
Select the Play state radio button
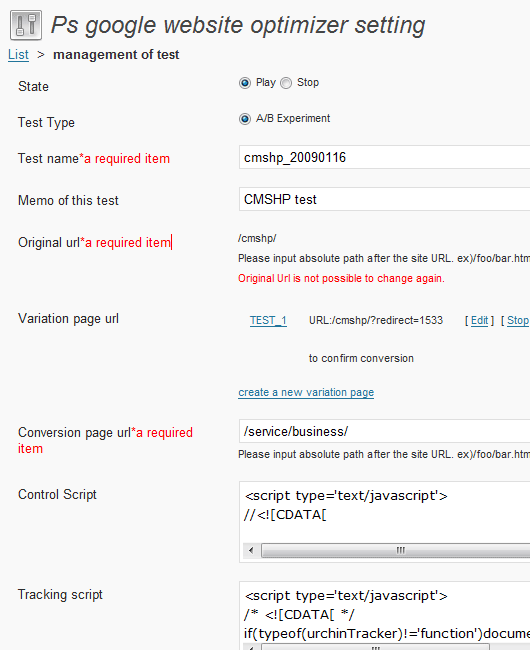(x=245, y=83)
